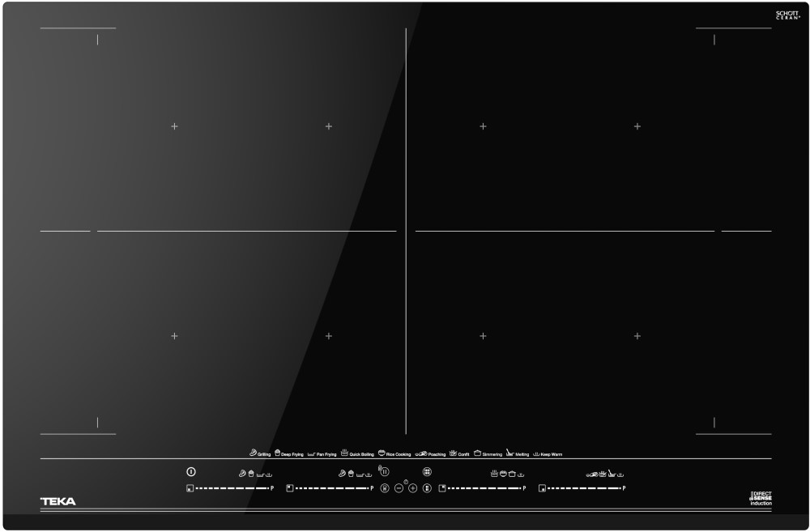The image size is (810, 532).
Task: Tap the grid icon beside the pause key
Action: (x=427, y=471)
